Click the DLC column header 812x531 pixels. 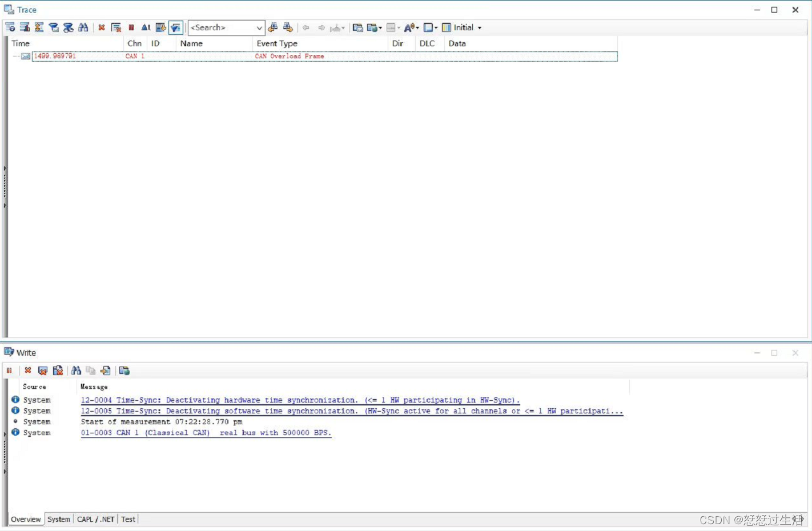pos(430,43)
